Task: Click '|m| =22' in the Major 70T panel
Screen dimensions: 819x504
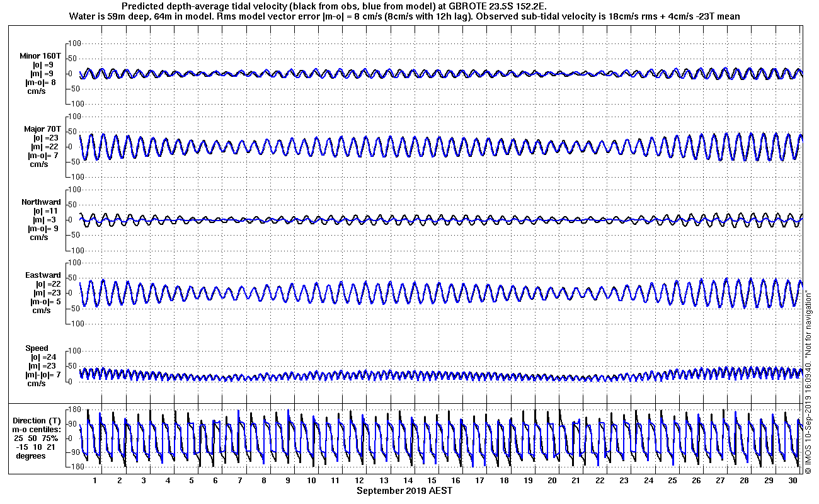Action: click(44, 146)
